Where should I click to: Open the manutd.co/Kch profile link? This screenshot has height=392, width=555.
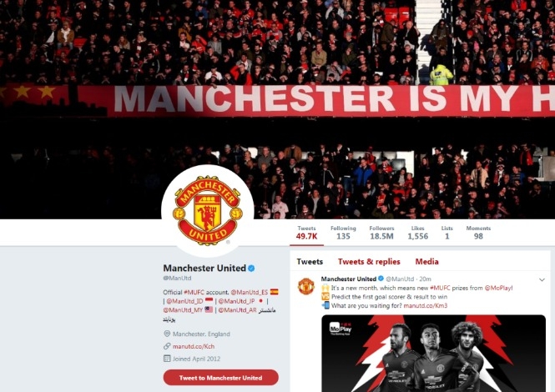[194, 346]
